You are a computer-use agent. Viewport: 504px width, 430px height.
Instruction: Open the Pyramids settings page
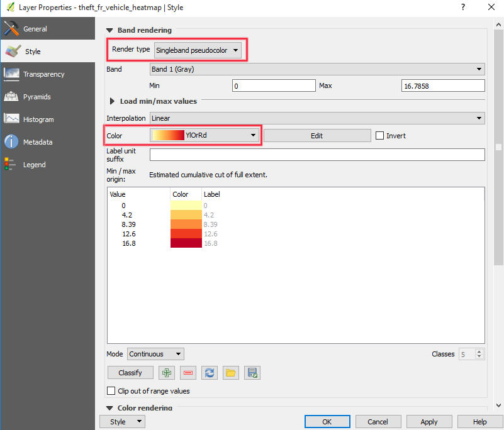[x=35, y=96]
